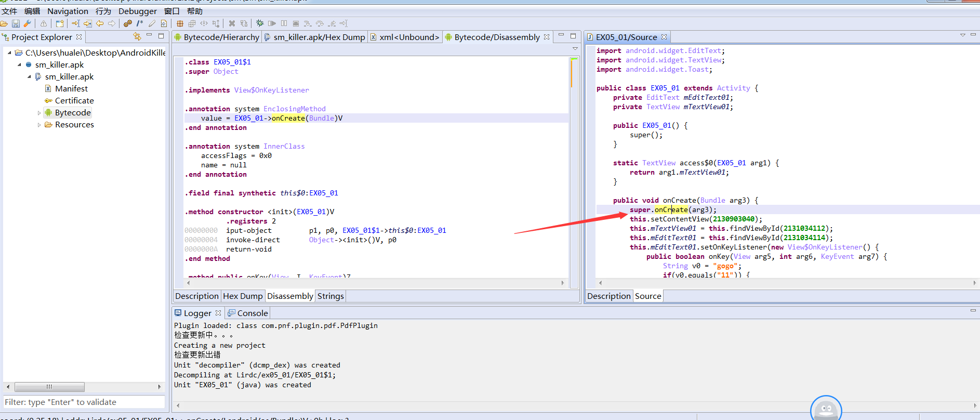Open the 窗口 menu
The image size is (980, 420).
click(172, 11)
